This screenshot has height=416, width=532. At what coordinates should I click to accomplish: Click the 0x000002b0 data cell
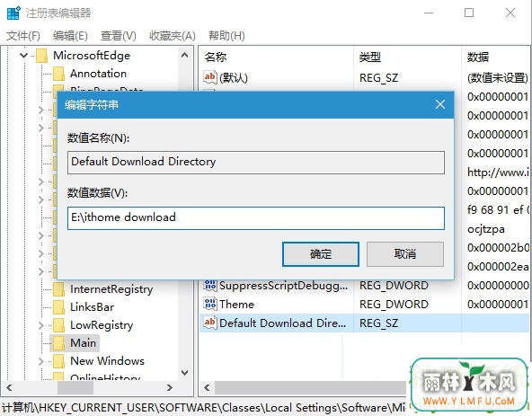point(498,248)
